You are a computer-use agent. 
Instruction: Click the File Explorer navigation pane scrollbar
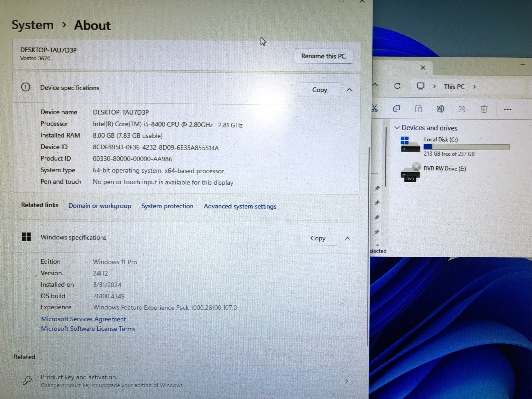click(x=386, y=156)
